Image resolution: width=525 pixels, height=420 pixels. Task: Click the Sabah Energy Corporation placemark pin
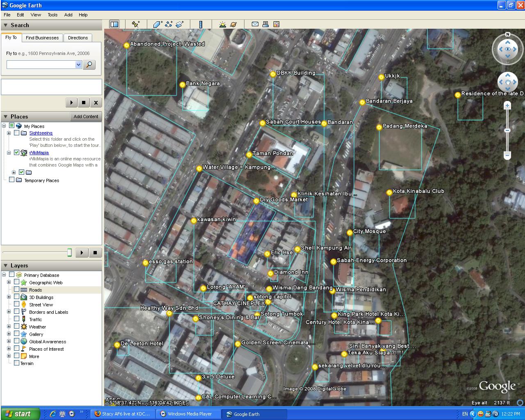[333, 262]
